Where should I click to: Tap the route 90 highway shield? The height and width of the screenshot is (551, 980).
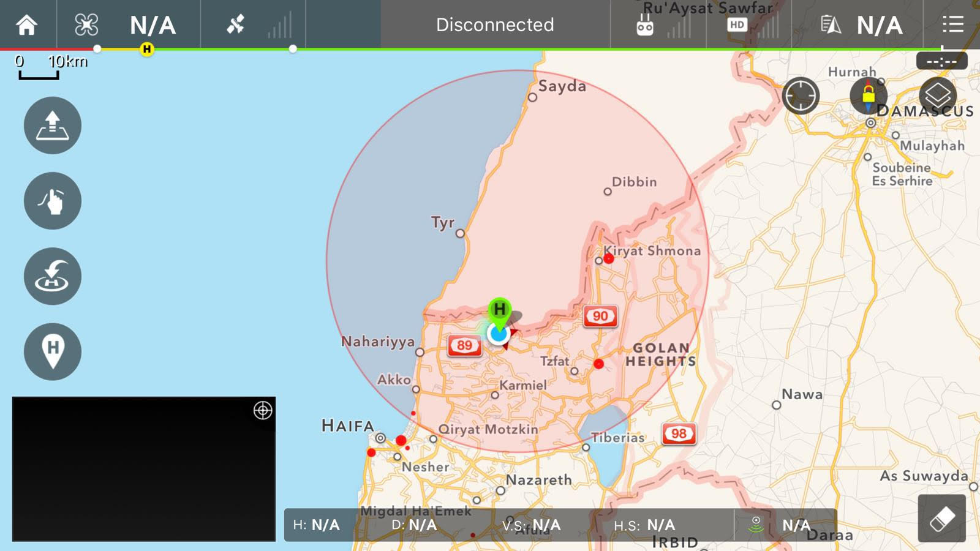point(600,317)
